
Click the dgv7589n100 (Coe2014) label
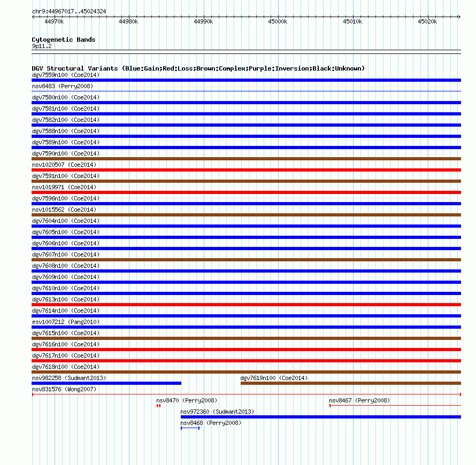tap(66, 142)
